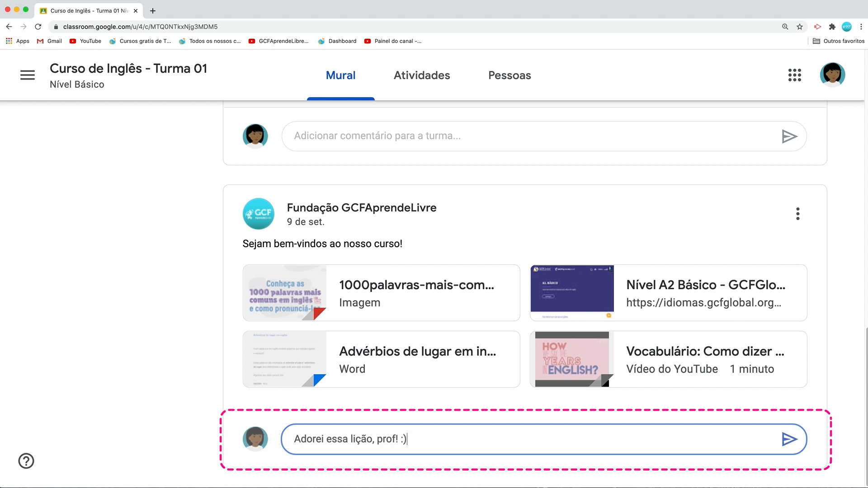Open the Google apps grid
This screenshot has width=868, height=488.
(794, 75)
